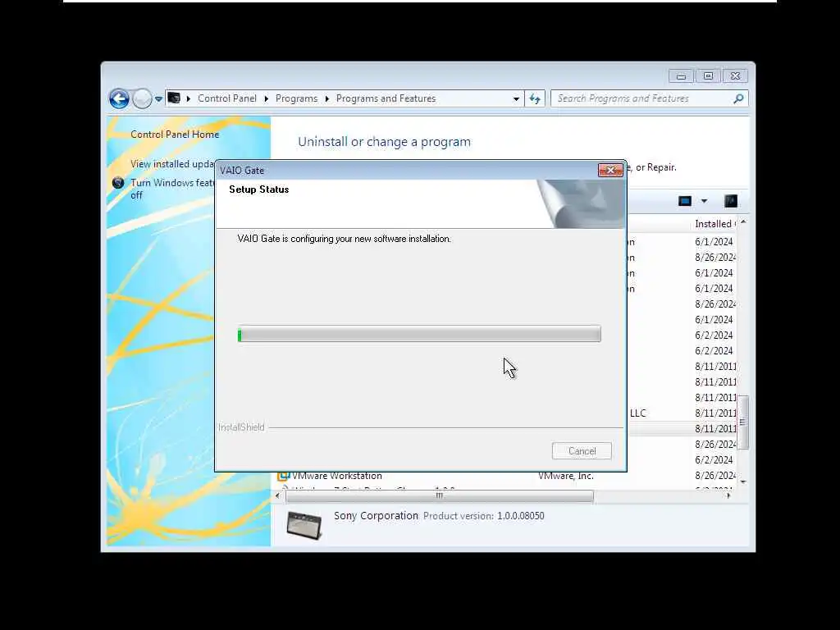Click the Cancel button in VAIO Gate setup
The width and height of the screenshot is (840, 630).
click(582, 451)
